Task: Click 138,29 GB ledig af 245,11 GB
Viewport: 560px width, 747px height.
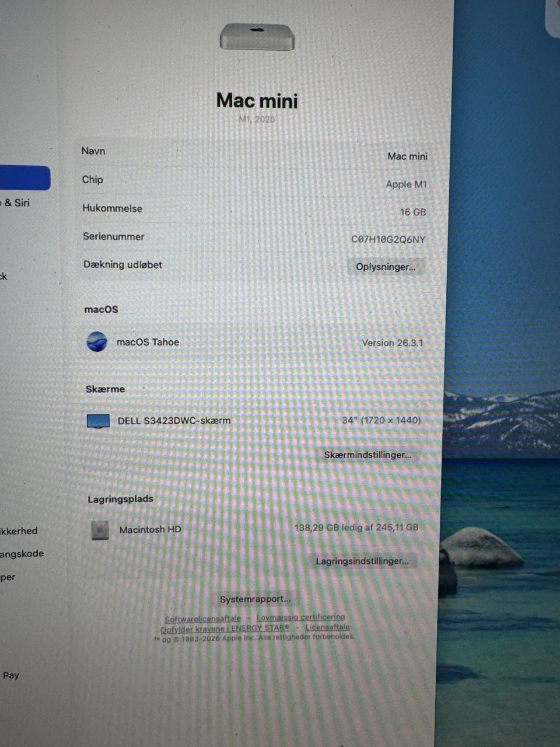Action: pos(356,527)
